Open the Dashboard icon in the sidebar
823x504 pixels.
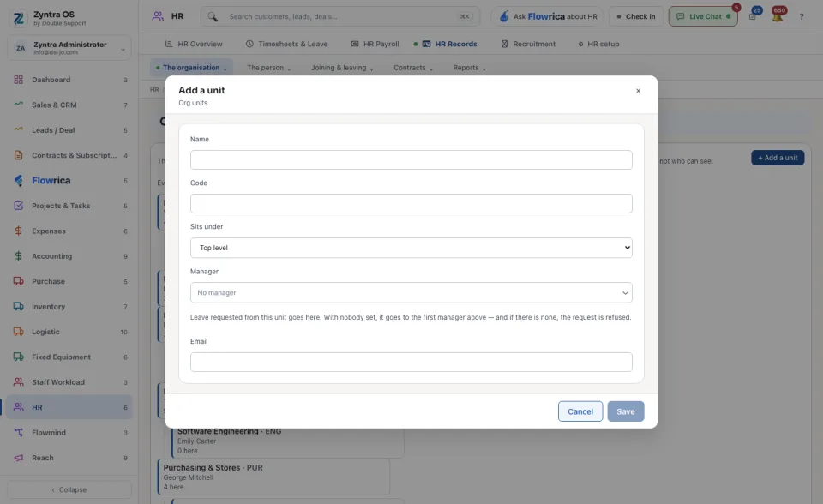pyautogui.click(x=18, y=80)
